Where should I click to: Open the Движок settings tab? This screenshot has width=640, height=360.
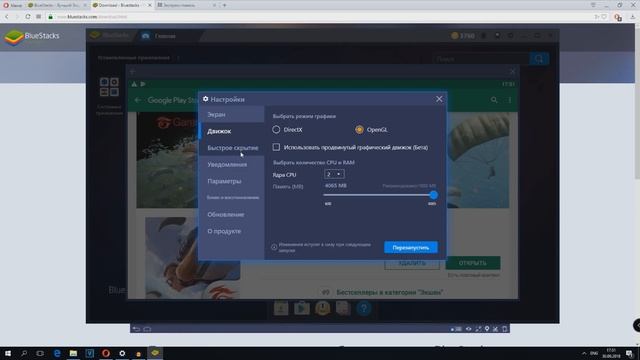tap(231, 131)
